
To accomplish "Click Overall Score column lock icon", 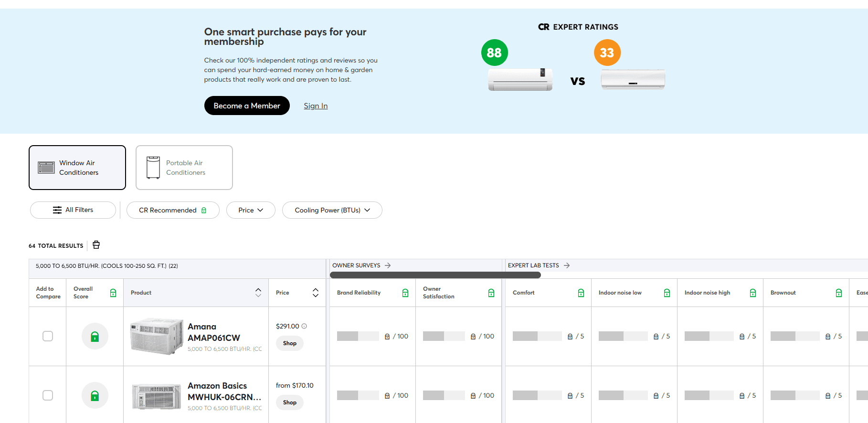I will tap(113, 293).
